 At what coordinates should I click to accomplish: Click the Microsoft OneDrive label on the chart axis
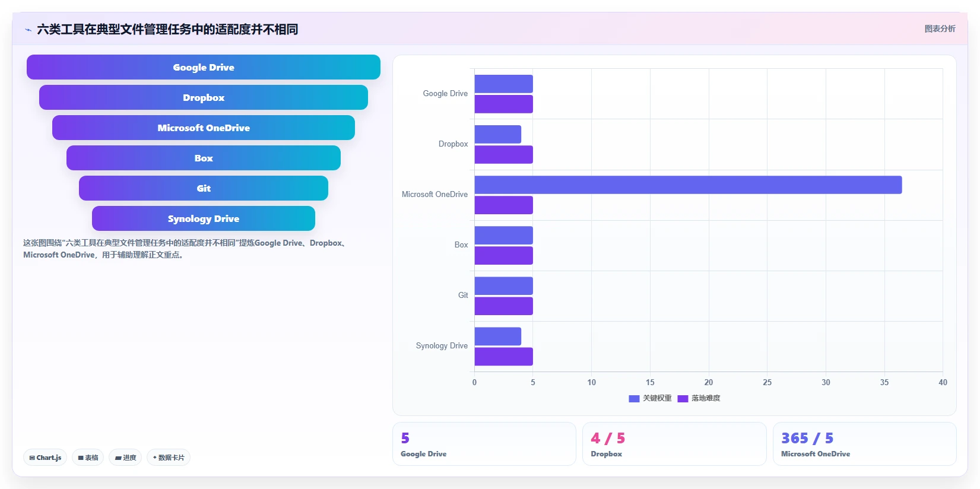(435, 195)
